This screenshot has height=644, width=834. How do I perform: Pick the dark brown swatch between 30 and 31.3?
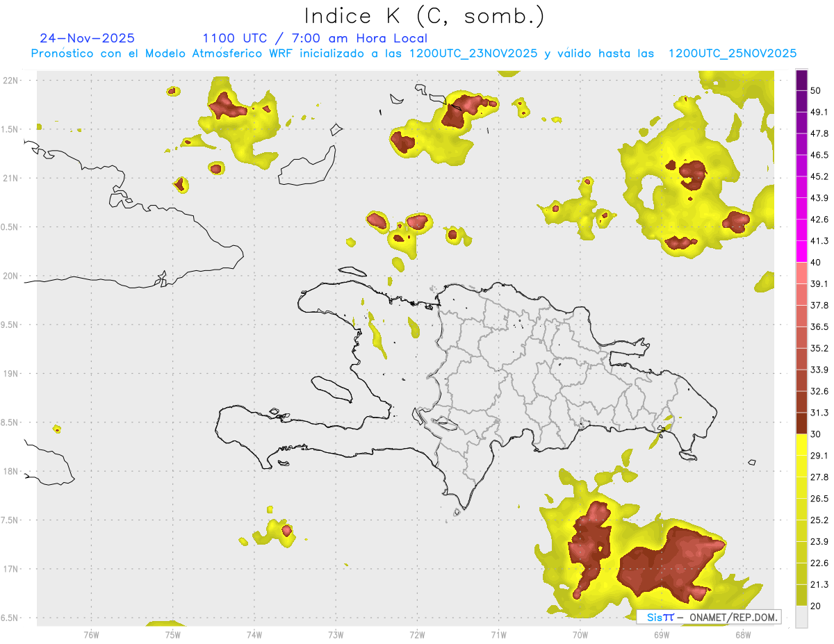click(x=802, y=424)
